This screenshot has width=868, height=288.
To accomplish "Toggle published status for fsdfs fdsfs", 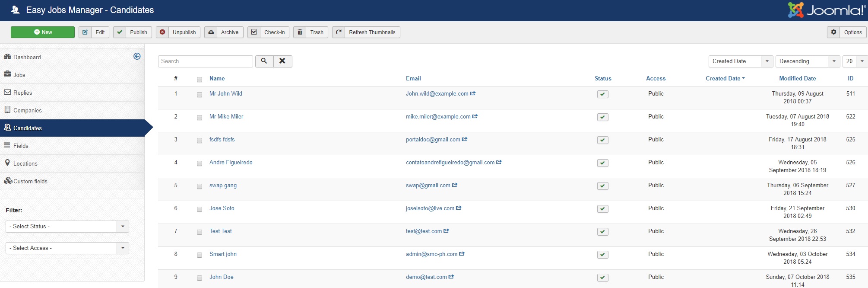I will [603, 140].
